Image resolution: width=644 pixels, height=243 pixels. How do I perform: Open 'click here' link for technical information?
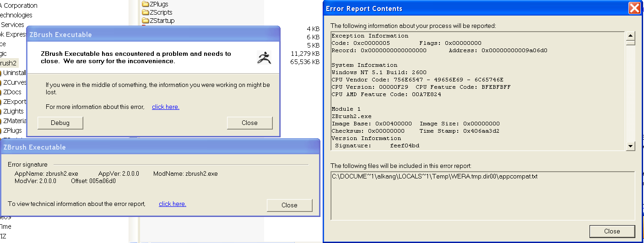(x=173, y=204)
